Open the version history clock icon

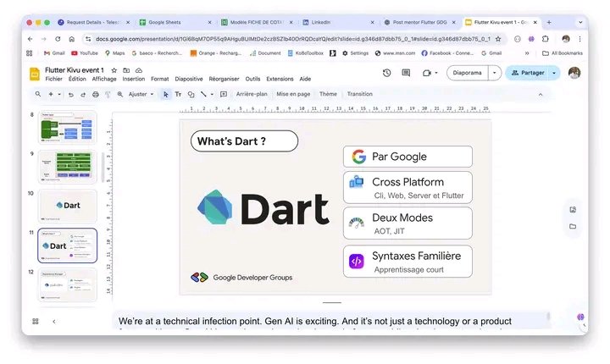tap(386, 73)
